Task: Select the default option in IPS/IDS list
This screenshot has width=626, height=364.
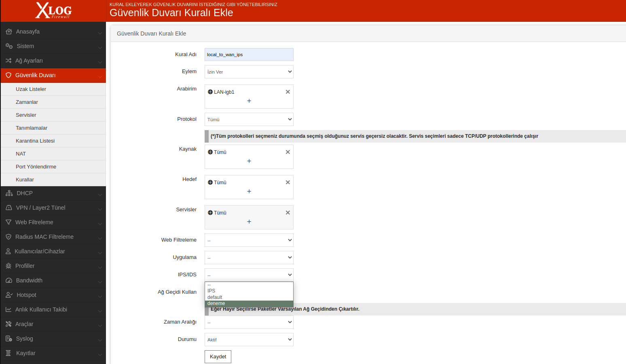Action: (x=249, y=297)
